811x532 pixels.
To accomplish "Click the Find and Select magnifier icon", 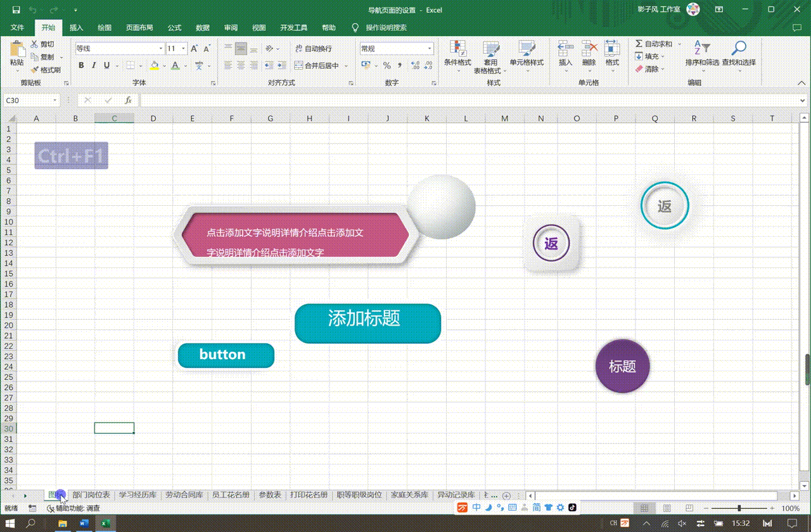I will (x=738, y=48).
